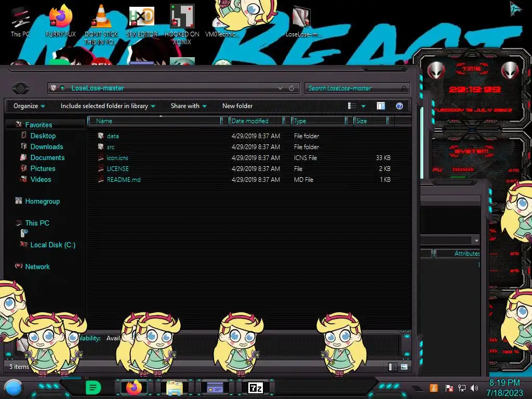Image resolution: width=532 pixels, height=399 pixels.
Task: Sort by Size column header
Action: 370,121
